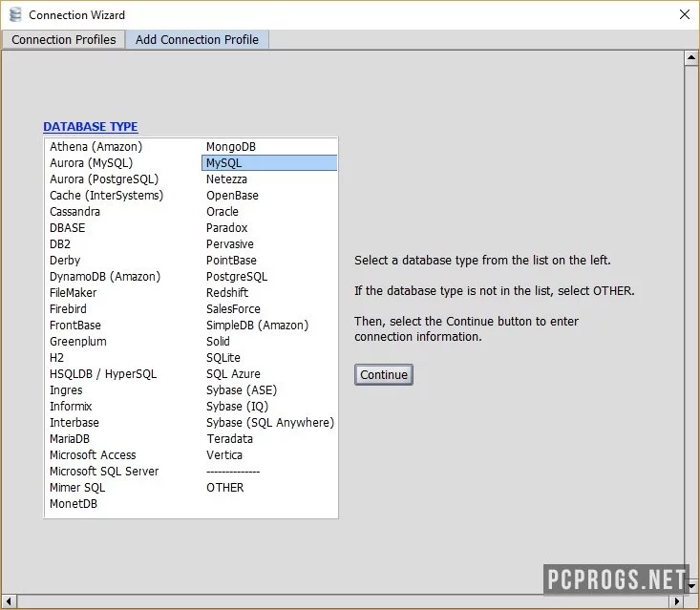700x610 pixels.
Task: Open the Add Connection Profile tab
Action: (197, 40)
